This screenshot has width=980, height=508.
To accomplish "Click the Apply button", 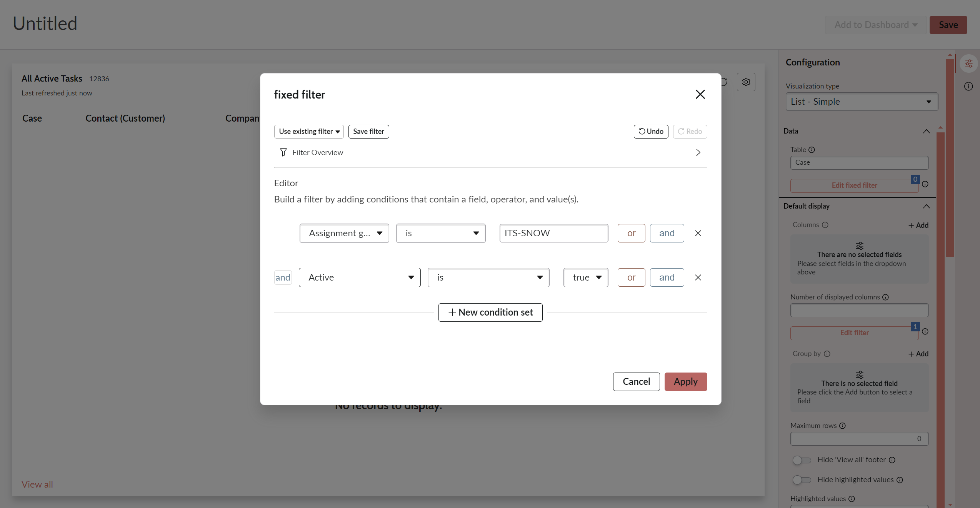I will click(x=685, y=381).
